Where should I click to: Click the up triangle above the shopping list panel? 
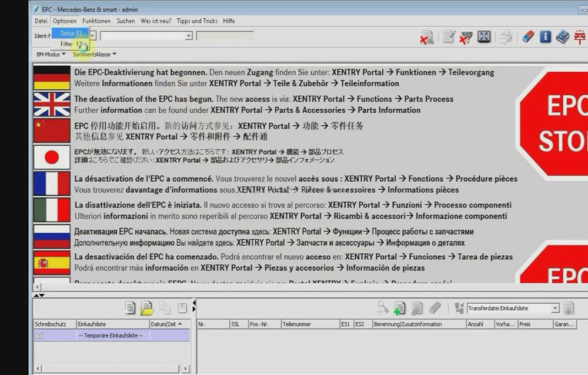pos(36,296)
